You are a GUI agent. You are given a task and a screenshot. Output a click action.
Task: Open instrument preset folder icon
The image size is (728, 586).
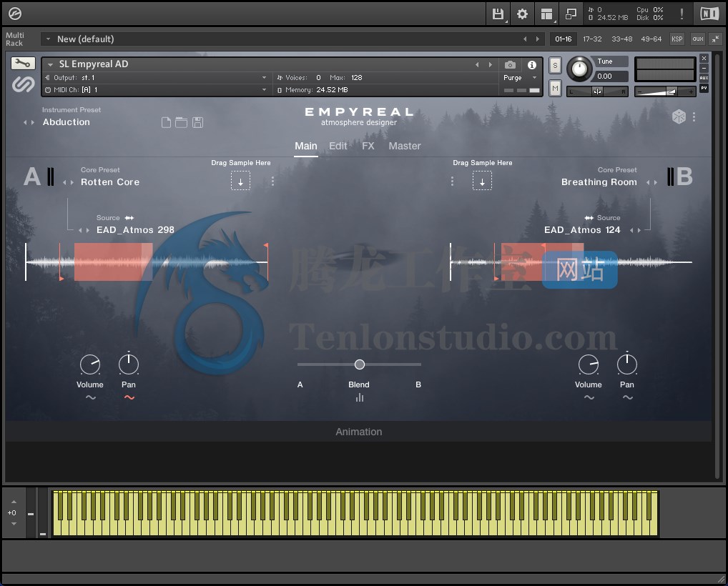coord(181,122)
